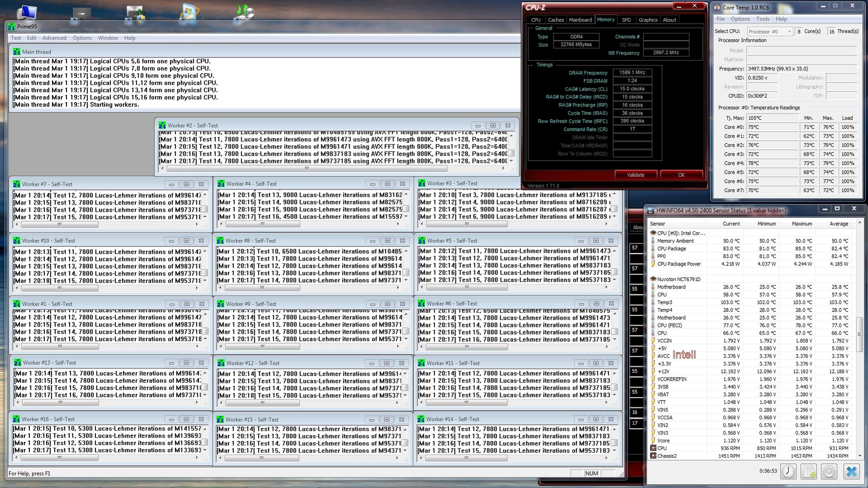
Task: Switch to the Mainboard tab in CPU-Z
Action: 580,20
